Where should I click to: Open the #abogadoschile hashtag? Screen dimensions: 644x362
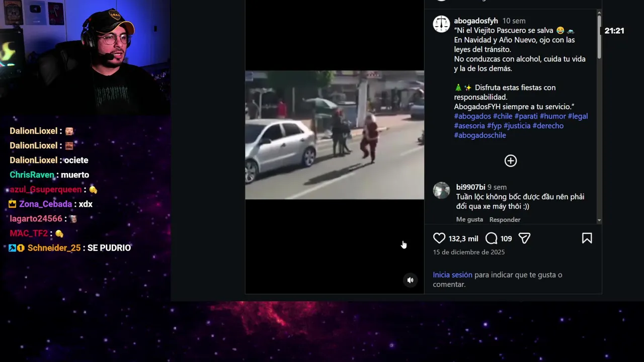480,135
